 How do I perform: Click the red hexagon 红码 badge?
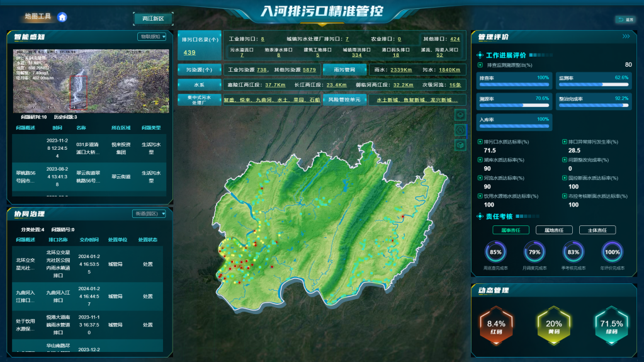coord(495,325)
